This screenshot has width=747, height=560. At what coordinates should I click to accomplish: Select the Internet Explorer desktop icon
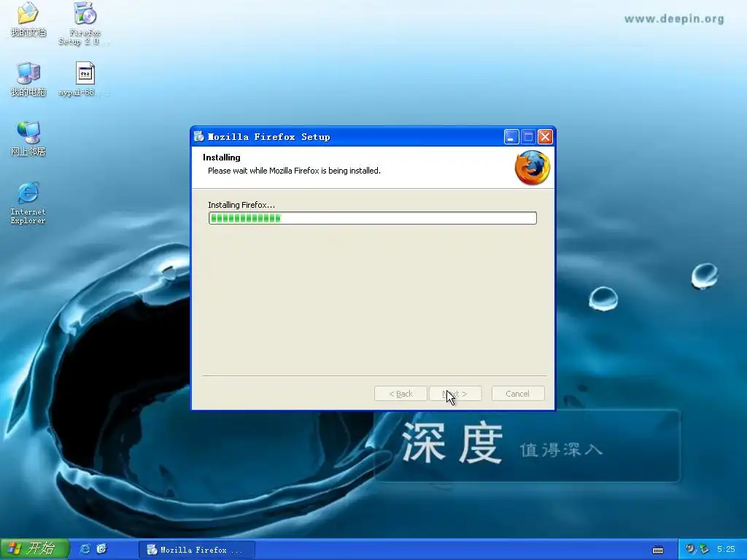(x=28, y=203)
